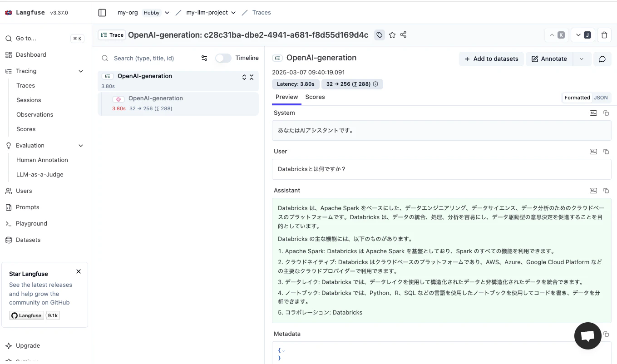
Task: Expand all nodes in trace tree
Action: (x=244, y=77)
